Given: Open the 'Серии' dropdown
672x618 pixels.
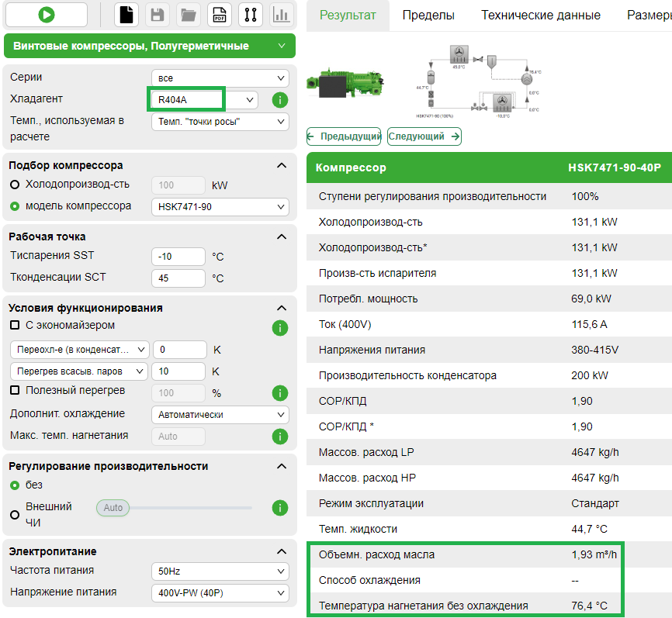Looking at the screenshot, I should pos(220,78).
